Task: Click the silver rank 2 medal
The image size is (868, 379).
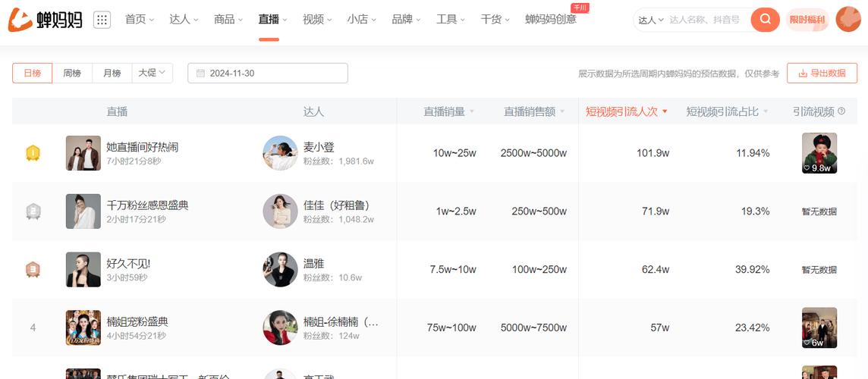Action: point(33,211)
